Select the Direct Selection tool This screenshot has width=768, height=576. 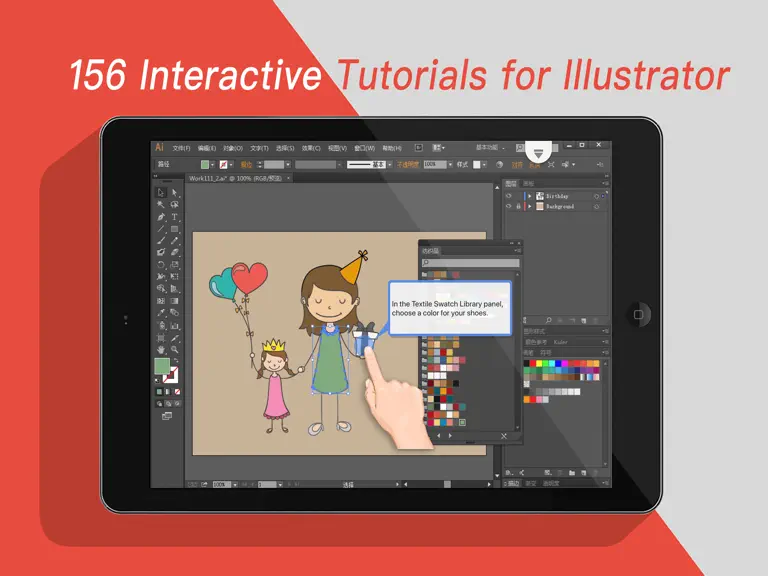tap(174, 192)
